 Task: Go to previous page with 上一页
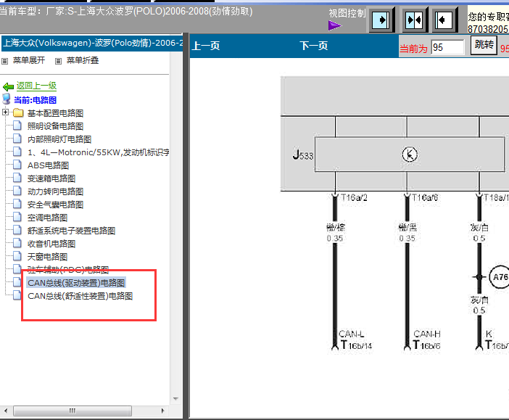(206, 46)
